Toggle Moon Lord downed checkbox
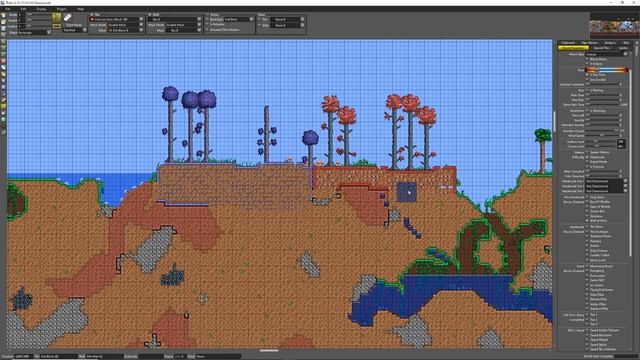Viewport: 640px width, 360px height. coord(587,260)
